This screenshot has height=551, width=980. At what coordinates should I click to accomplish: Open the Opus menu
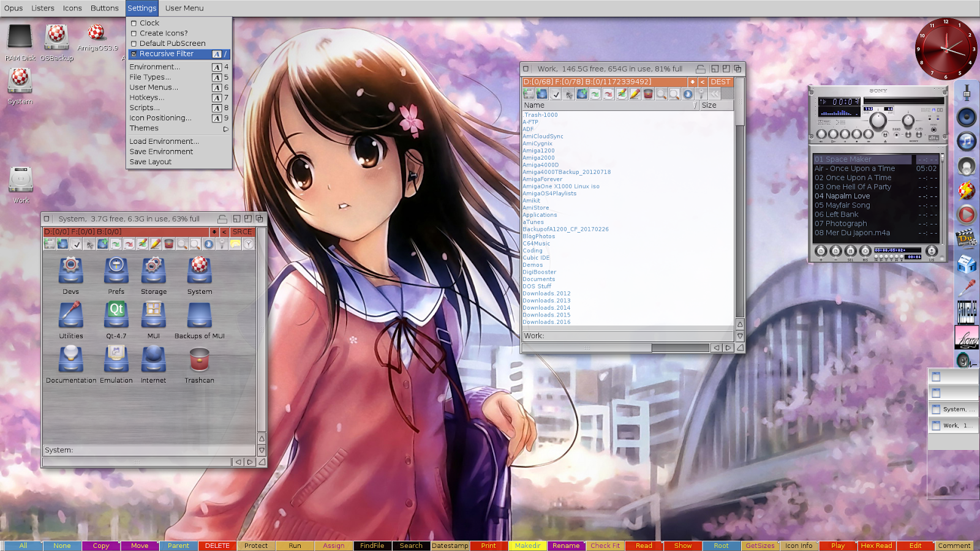point(13,8)
